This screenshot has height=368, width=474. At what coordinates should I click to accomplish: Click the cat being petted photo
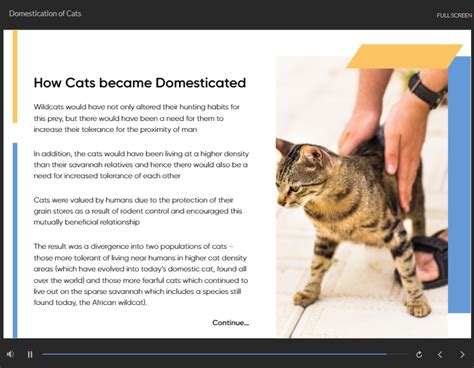(362, 197)
